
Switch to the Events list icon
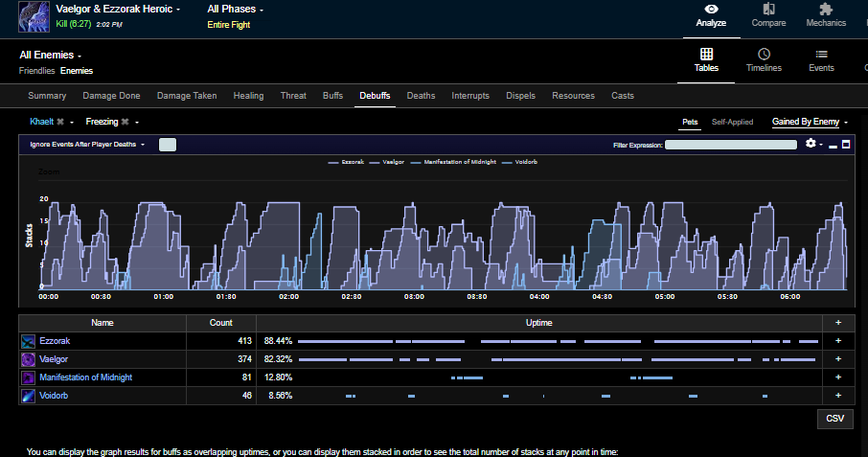coord(821,54)
